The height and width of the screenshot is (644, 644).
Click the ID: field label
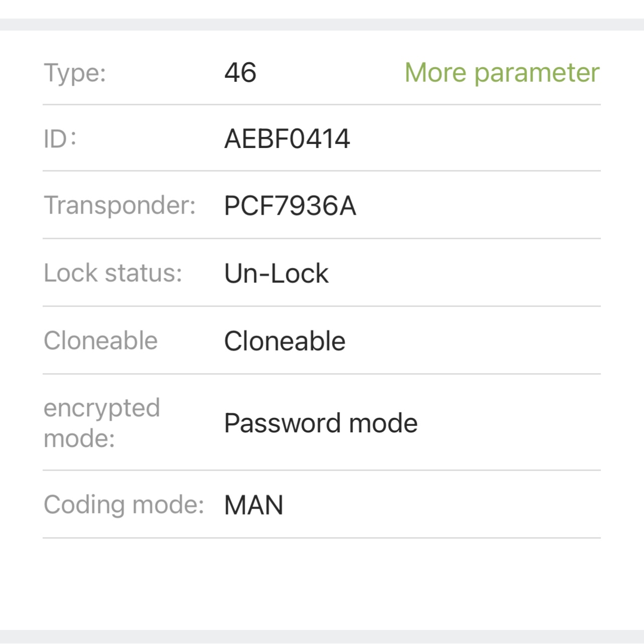(60, 139)
